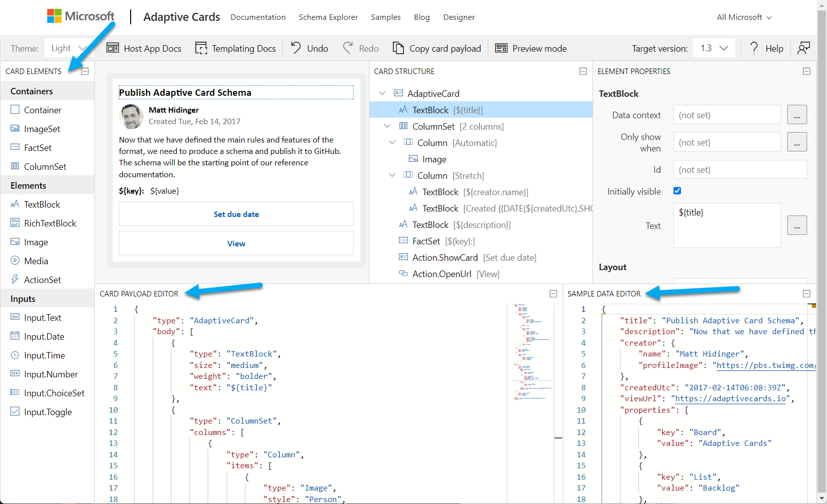Select Input.ChoiceSet element icon
This screenshot has height=504, width=827.
[x=15, y=393]
